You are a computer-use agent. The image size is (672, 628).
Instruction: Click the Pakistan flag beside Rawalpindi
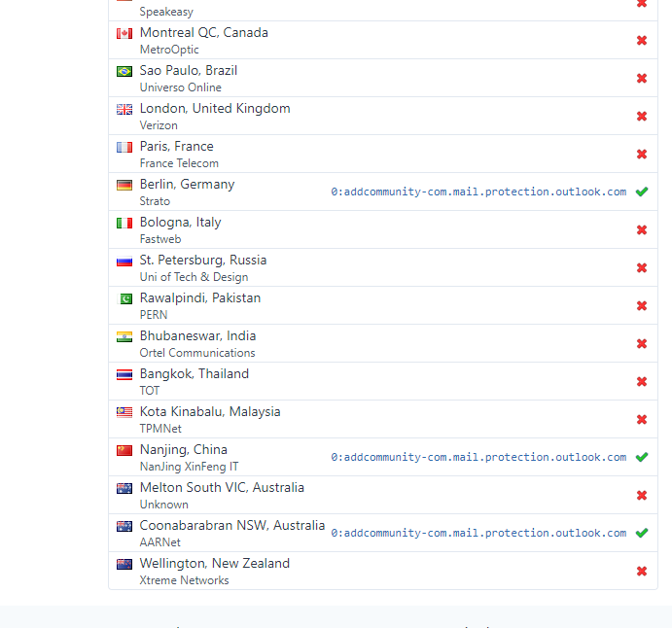[124, 299]
